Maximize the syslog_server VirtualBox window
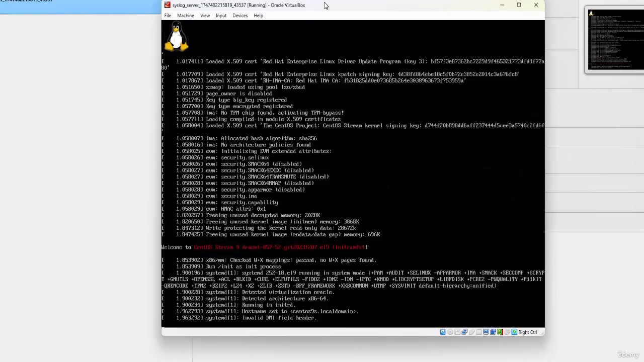 [519, 5]
